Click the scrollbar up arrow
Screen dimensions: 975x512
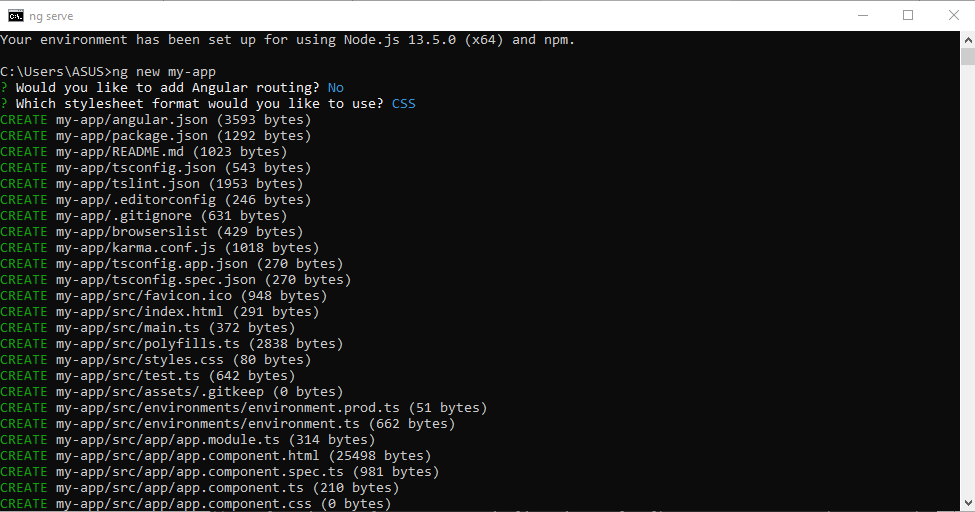[x=968, y=39]
